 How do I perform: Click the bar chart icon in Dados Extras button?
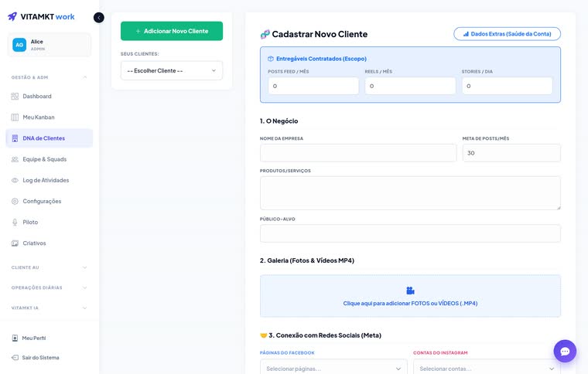point(466,34)
